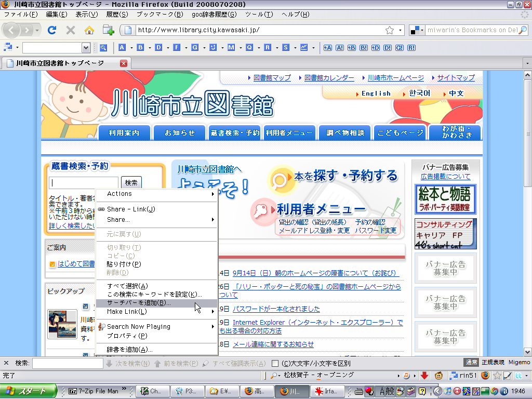Click the monkey face Greasemonkey status icon
The height and width of the screenshot is (399, 532).
438,375
